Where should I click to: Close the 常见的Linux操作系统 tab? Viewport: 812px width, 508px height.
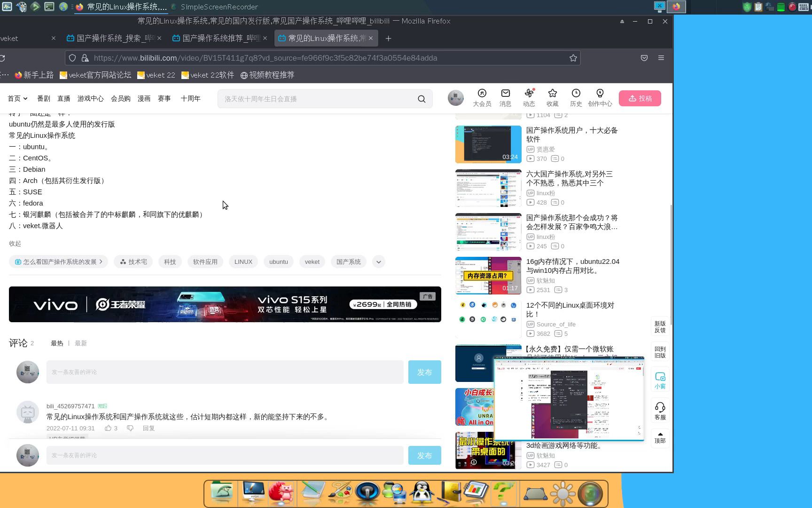[x=371, y=38]
